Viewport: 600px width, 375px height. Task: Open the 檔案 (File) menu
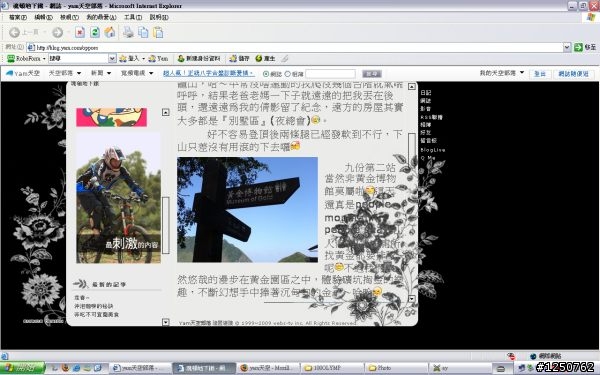click(18, 17)
